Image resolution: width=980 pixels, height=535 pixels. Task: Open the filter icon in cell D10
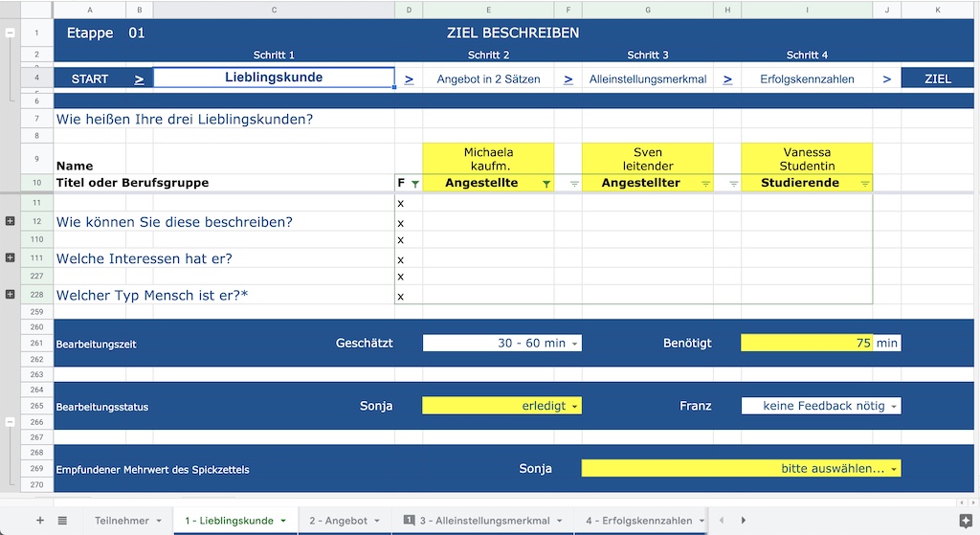[x=415, y=184]
